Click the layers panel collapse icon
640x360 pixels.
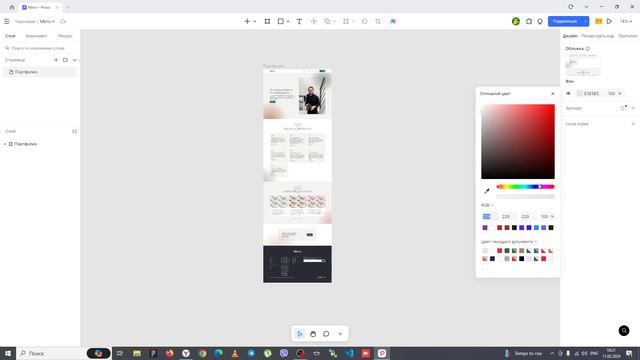point(74,131)
